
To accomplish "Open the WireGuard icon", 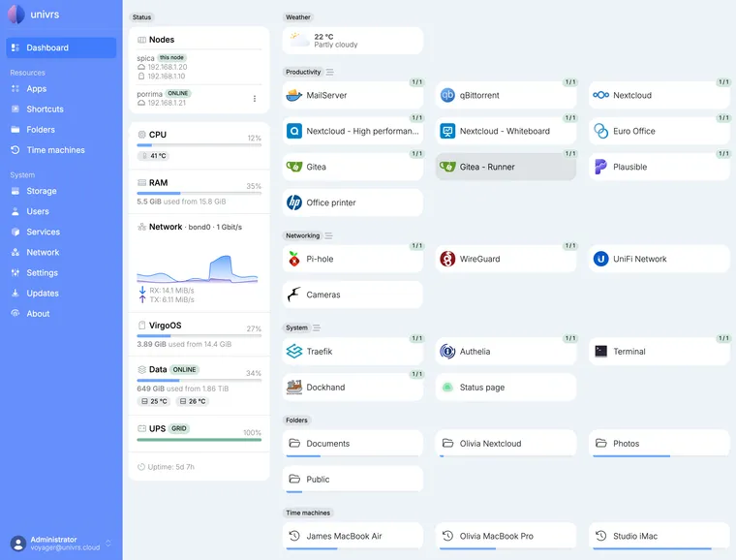I will click(x=447, y=259).
